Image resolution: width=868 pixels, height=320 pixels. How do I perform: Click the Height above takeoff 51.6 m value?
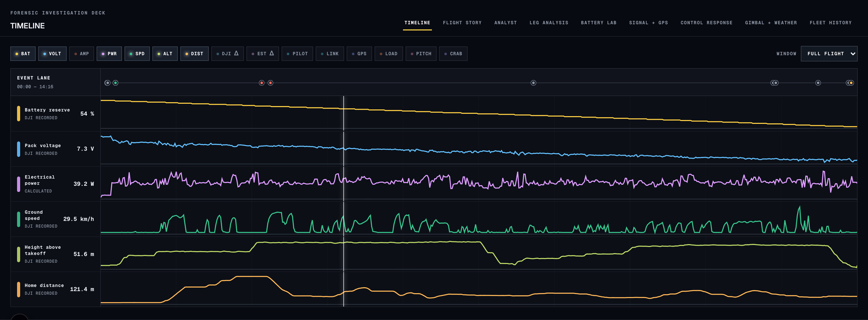pos(83,254)
